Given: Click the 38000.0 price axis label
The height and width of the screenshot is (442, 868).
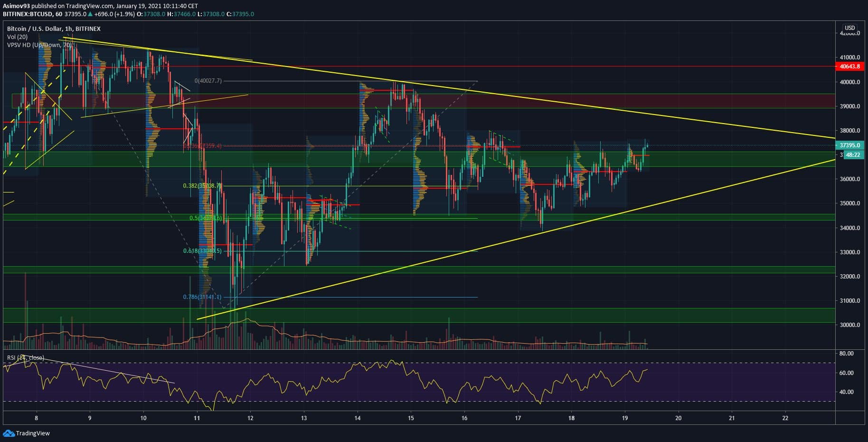Looking at the screenshot, I should point(850,131).
